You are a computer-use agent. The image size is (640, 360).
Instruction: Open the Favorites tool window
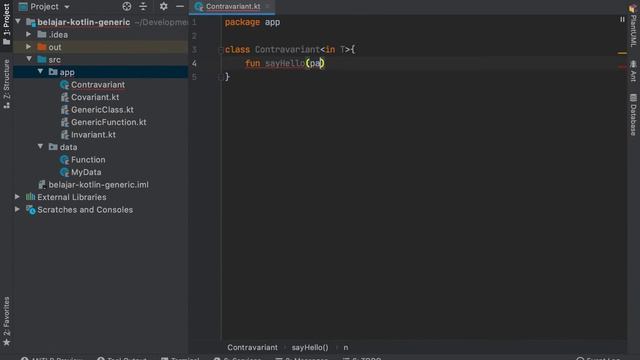click(x=7, y=321)
